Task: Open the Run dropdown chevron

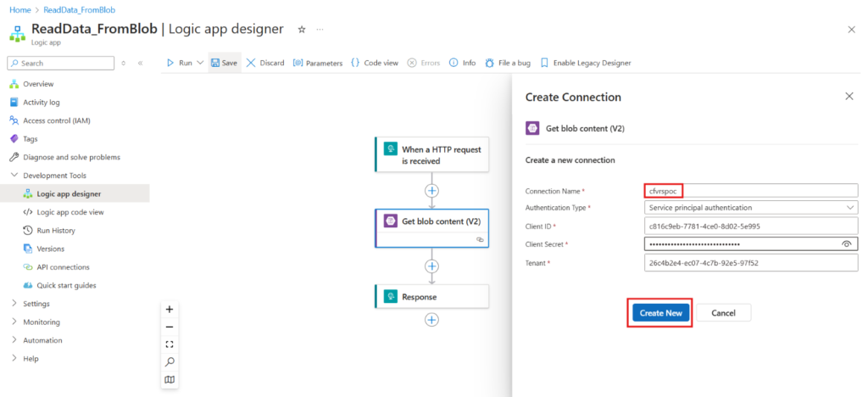Action: 200,63
